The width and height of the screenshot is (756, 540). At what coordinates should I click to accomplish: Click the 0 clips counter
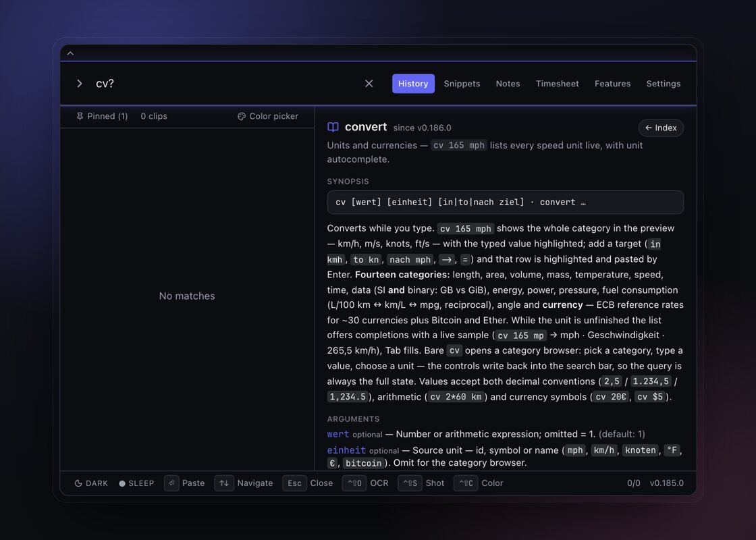point(154,116)
